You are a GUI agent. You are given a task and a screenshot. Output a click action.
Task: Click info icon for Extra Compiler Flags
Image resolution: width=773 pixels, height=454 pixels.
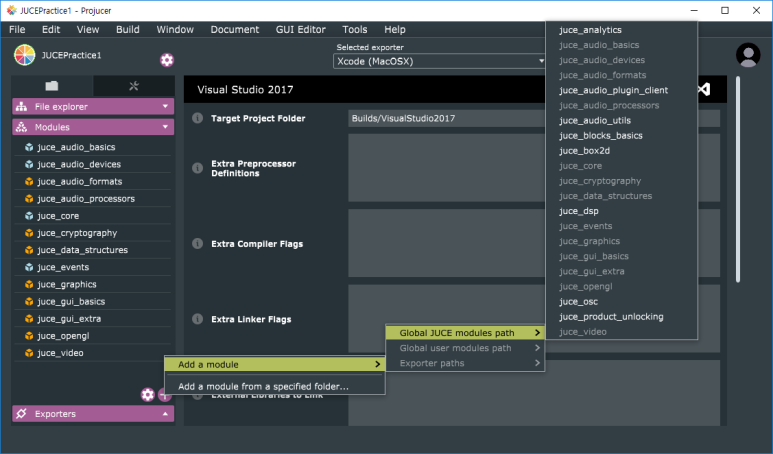pos(197,244)
